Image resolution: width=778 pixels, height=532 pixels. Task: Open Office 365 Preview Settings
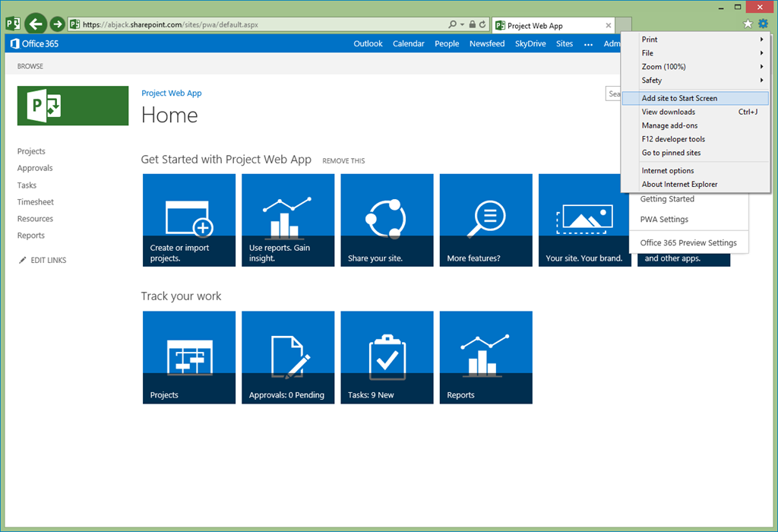tap(688, 242)
